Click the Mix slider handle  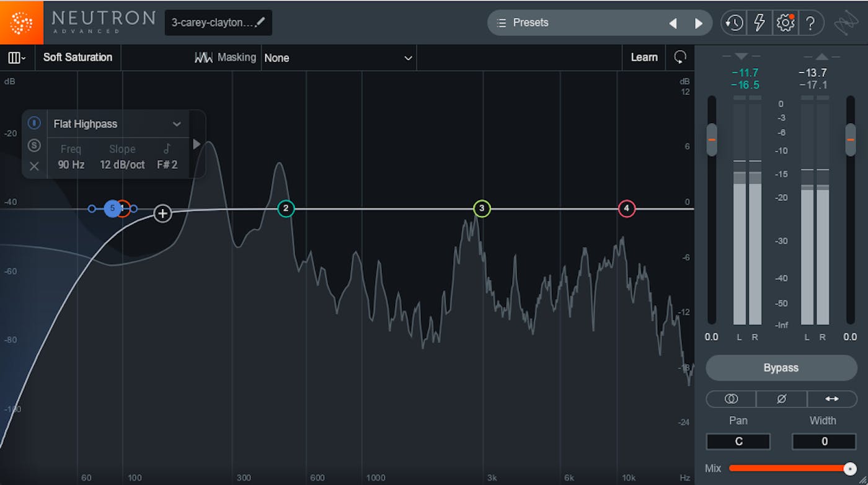pos(850,468)
